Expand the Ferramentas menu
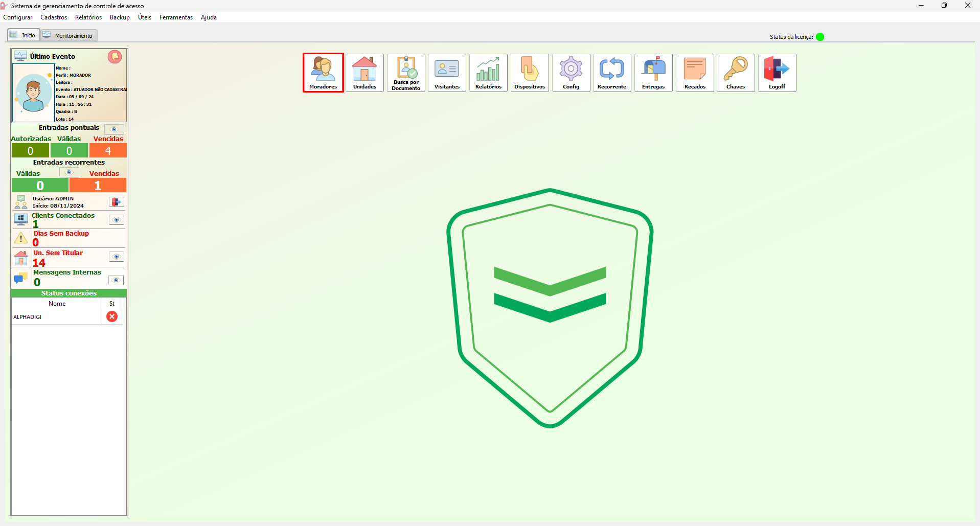The height and width of the screenshot is (526, 980). [x=176, y=17]
